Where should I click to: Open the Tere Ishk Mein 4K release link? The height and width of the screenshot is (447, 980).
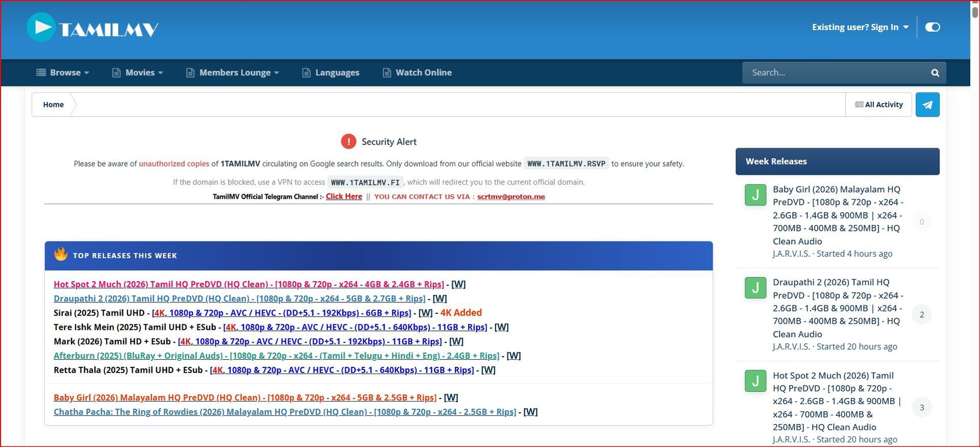click(x=355, y=327)
